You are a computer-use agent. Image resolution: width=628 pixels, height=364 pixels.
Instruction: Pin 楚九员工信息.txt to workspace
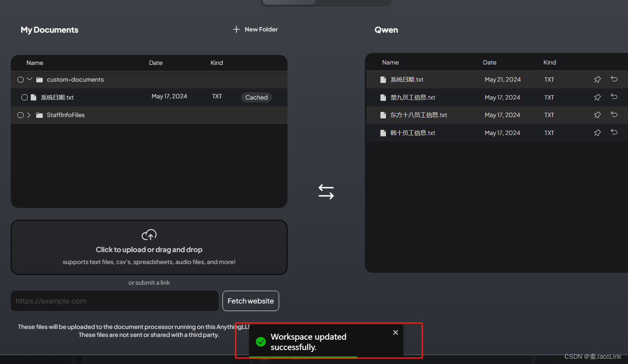[597, 98]
